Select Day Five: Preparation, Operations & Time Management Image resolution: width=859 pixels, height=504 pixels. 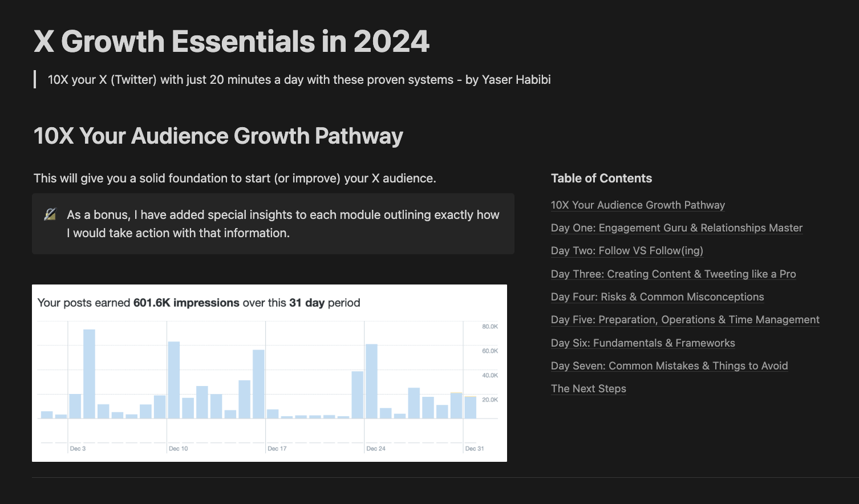pyautogui.click(x=685, y=320)
